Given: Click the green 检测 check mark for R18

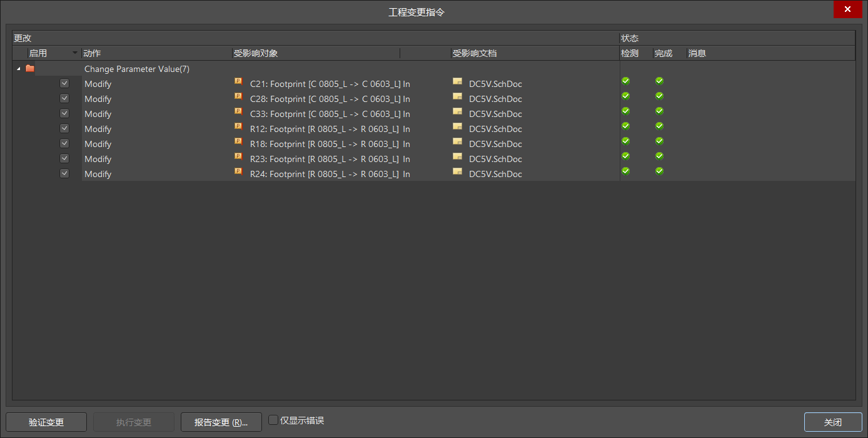Looking at the screenshot, I should (625, 141).
